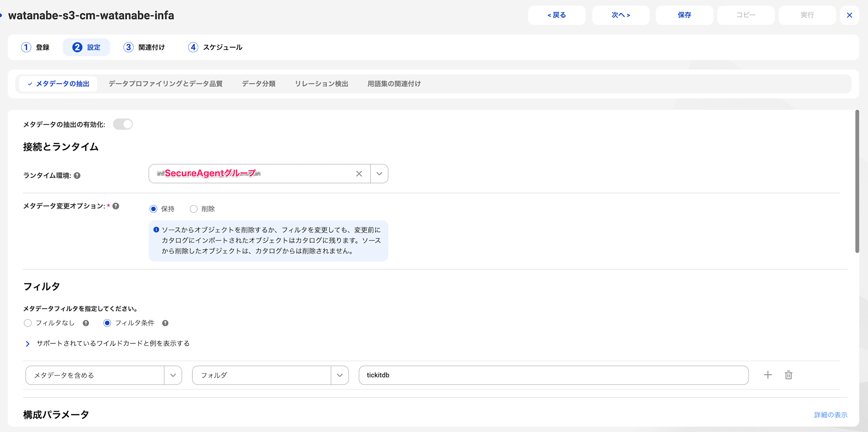Select the 削除 radio option

(194, 209)
